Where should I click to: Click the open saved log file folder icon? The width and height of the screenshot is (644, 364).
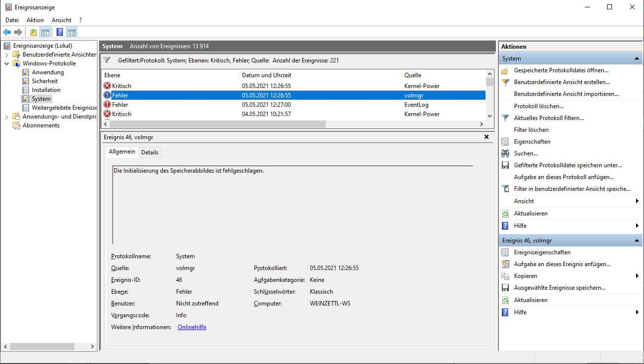(x=505, y=70)
